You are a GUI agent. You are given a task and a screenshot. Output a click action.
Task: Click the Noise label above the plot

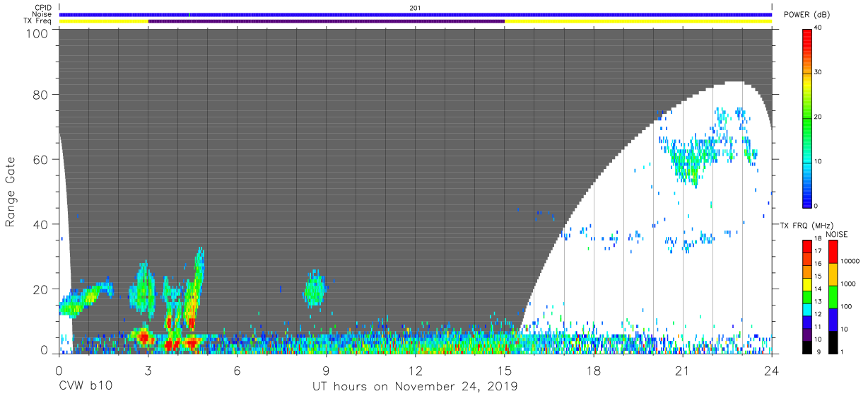coord(42,14)
